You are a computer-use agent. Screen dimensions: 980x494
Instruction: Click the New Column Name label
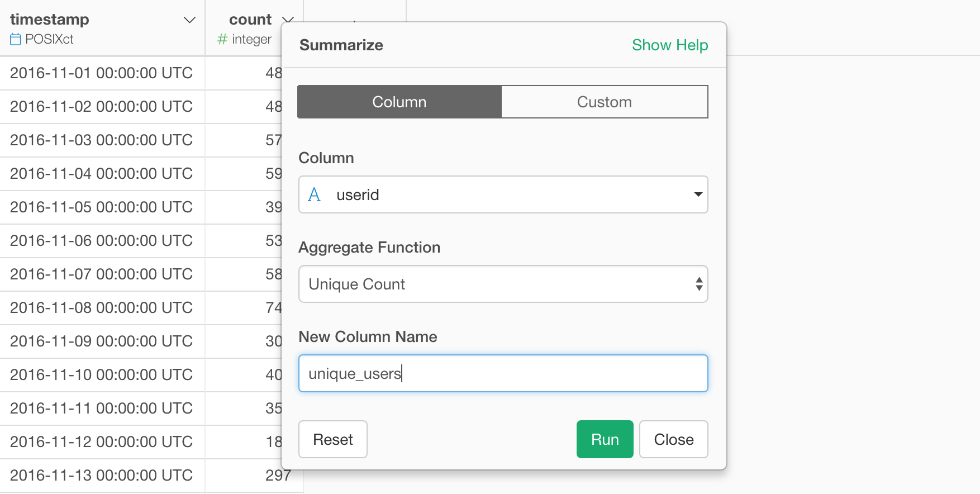click(x=368, y=337)
